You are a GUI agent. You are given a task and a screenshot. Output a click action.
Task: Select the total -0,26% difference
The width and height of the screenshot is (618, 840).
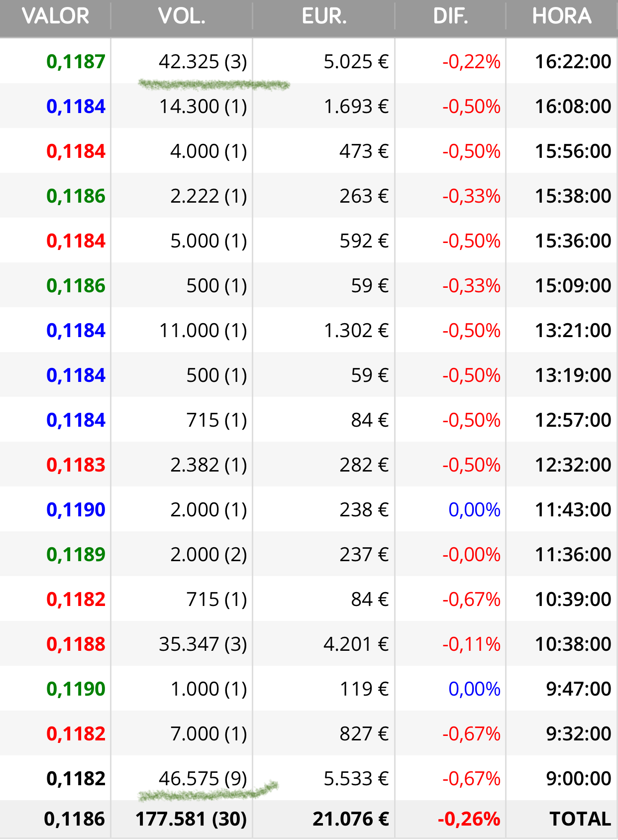[x=469, y=819]
